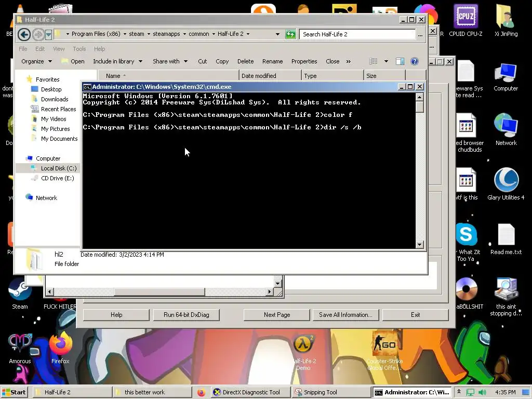Expand Include in library dropdown
The image size is (532, 399).
(x=117, y=61)
